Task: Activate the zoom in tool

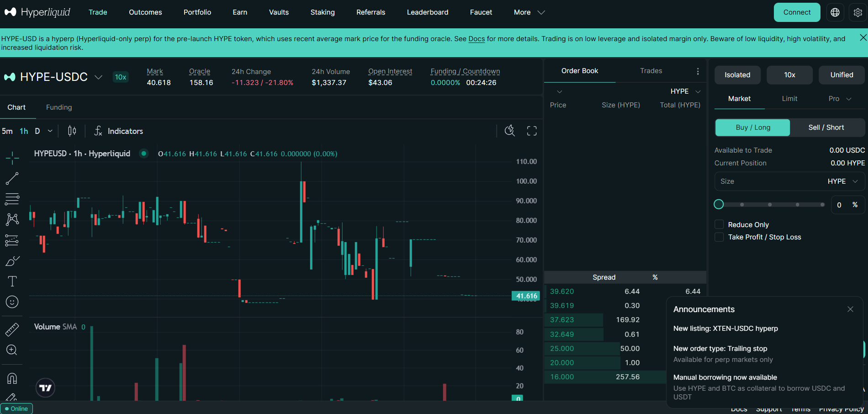Action: coord(12,350)
